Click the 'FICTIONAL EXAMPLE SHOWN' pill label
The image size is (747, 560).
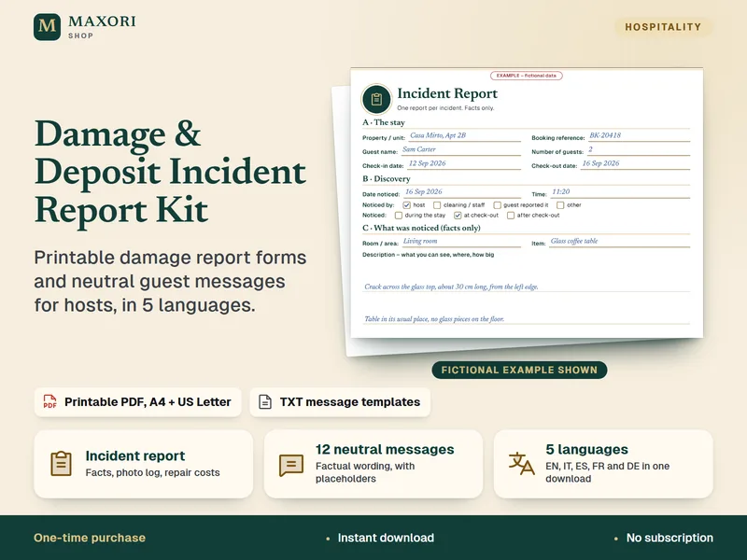pyautogui.click(x=519, y=370)
